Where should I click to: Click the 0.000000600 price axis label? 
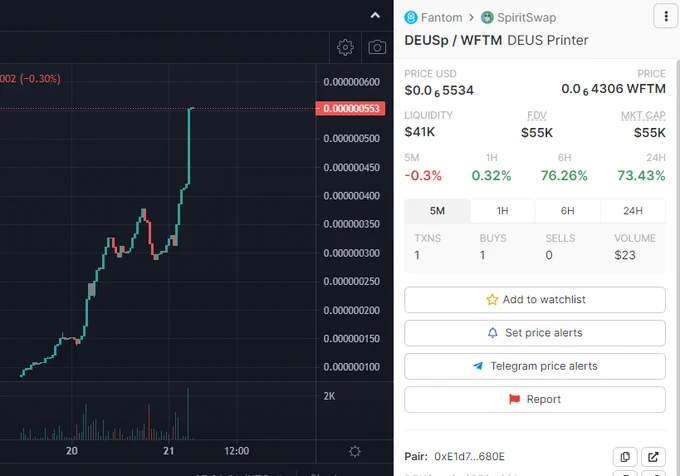351,82
